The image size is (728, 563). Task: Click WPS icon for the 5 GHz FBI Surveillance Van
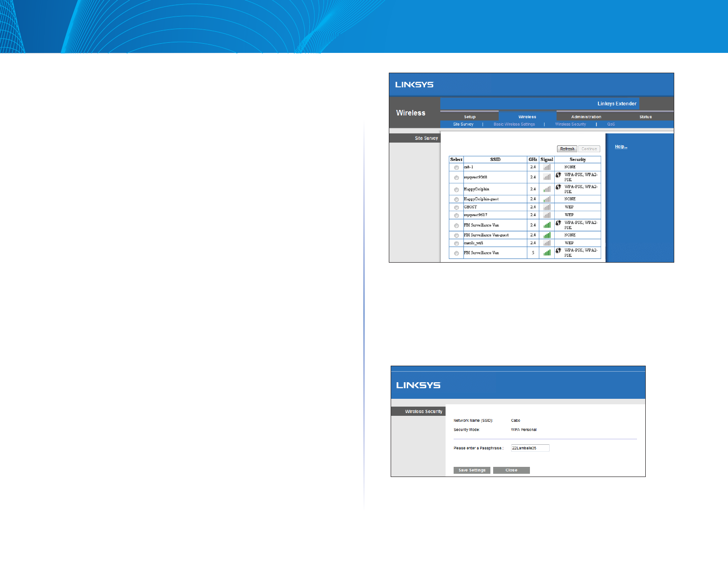pos(558,250)
